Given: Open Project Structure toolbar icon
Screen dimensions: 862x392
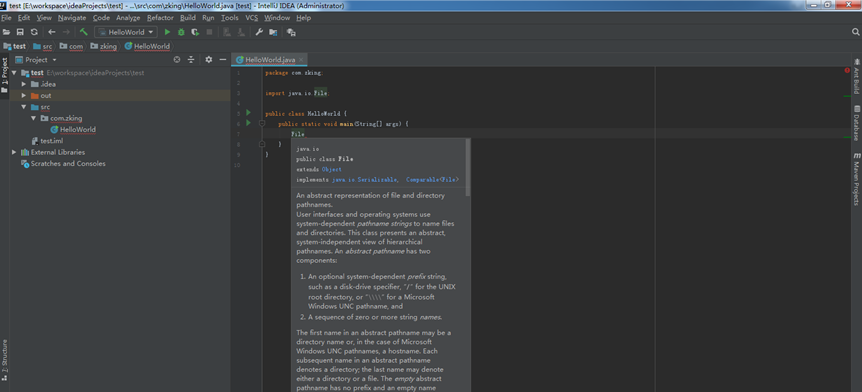Looking at the screenshot, I should (273, 32).
